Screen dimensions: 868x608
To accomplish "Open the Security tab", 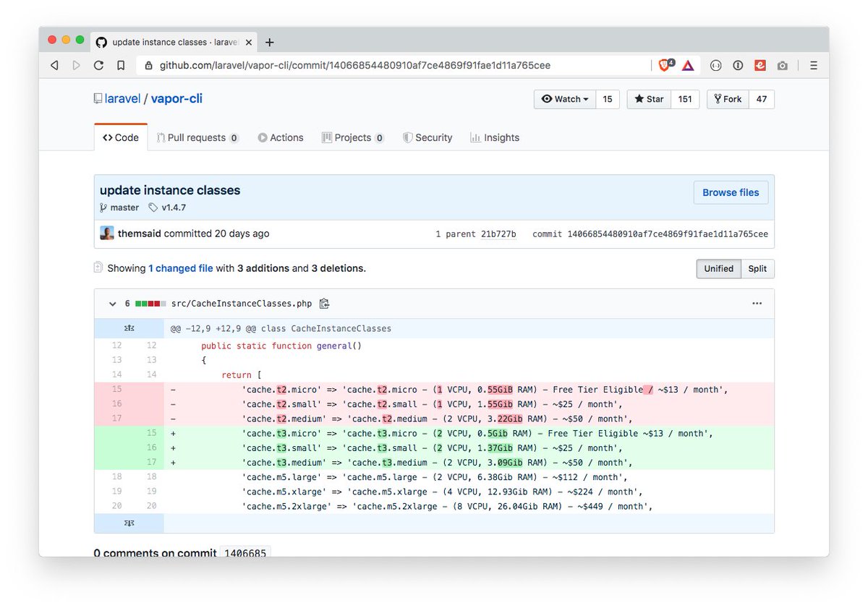I will (x=427, y=137).
